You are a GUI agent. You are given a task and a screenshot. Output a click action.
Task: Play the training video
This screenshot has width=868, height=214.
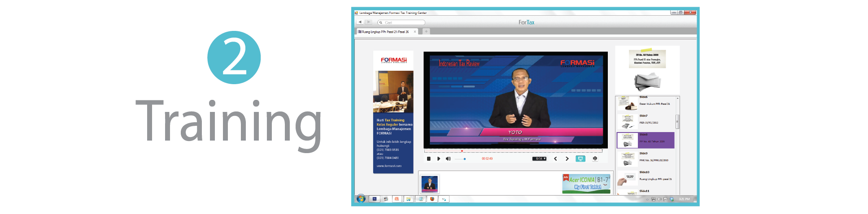point(439,158)
